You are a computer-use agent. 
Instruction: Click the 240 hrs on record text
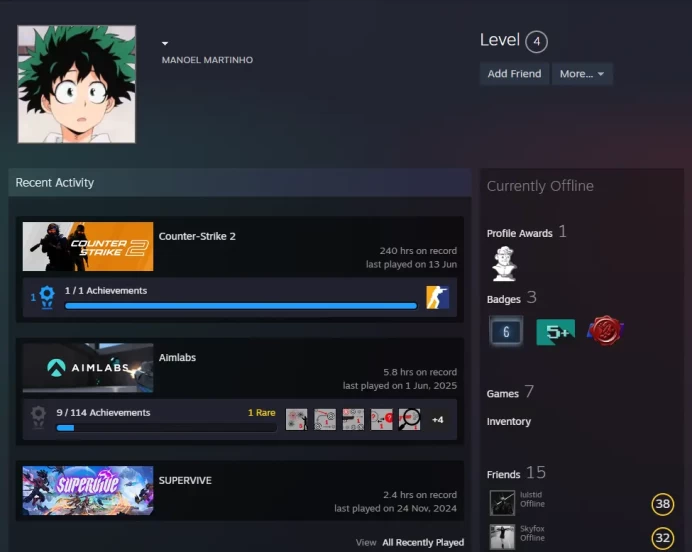point(418,251)
